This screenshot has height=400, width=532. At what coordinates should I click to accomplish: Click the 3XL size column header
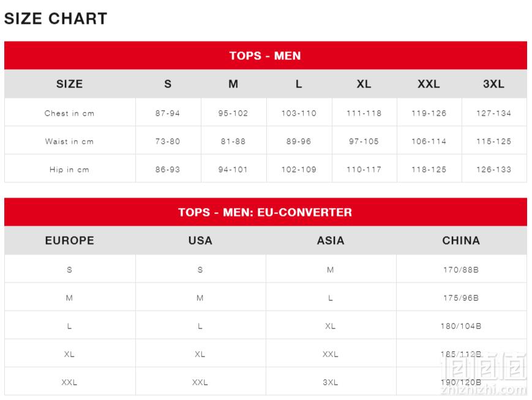point(493,84)
